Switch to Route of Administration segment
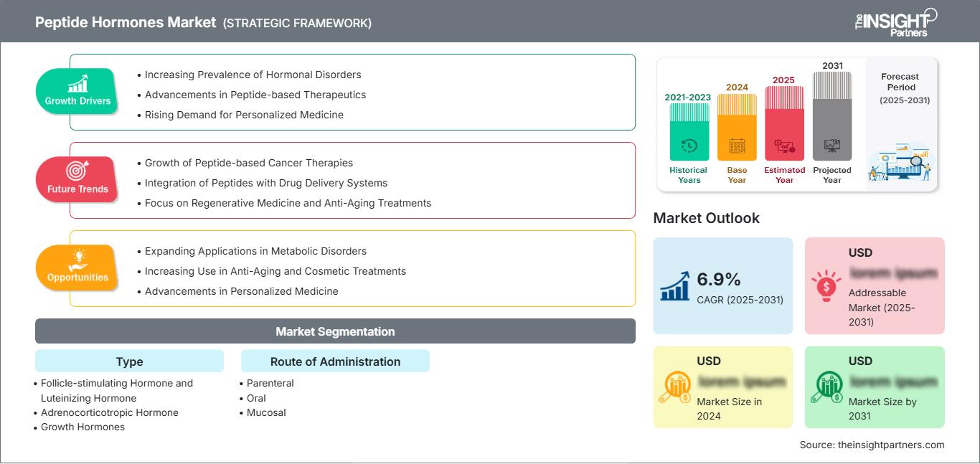This screenshot has width=980, height=464. [335, 361]
